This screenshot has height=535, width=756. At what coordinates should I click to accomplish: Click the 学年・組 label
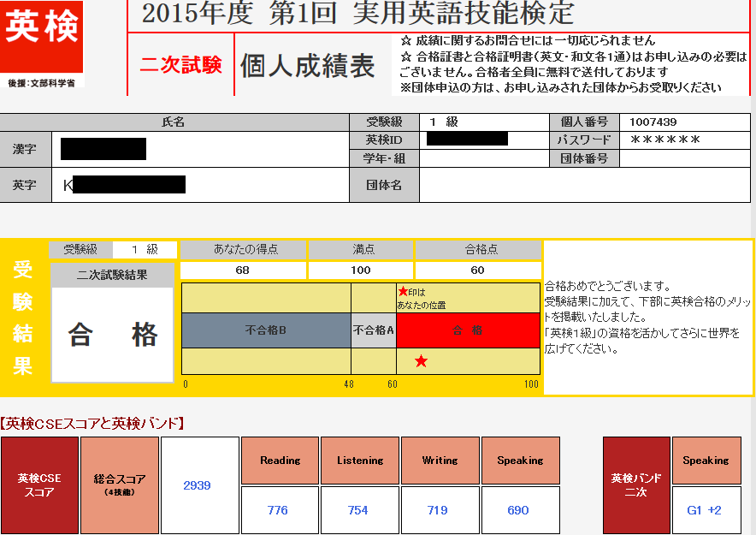click(384, 158)
